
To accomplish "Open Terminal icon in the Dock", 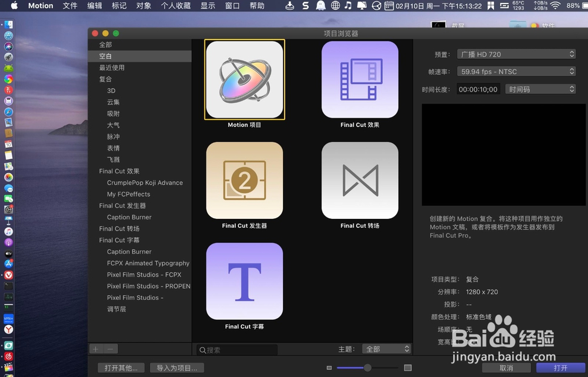I will coord(8,286).
